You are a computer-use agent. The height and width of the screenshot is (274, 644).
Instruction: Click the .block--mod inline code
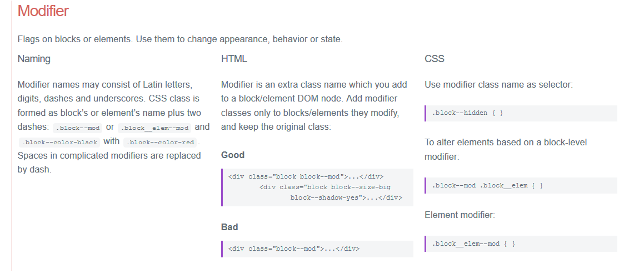78,128
